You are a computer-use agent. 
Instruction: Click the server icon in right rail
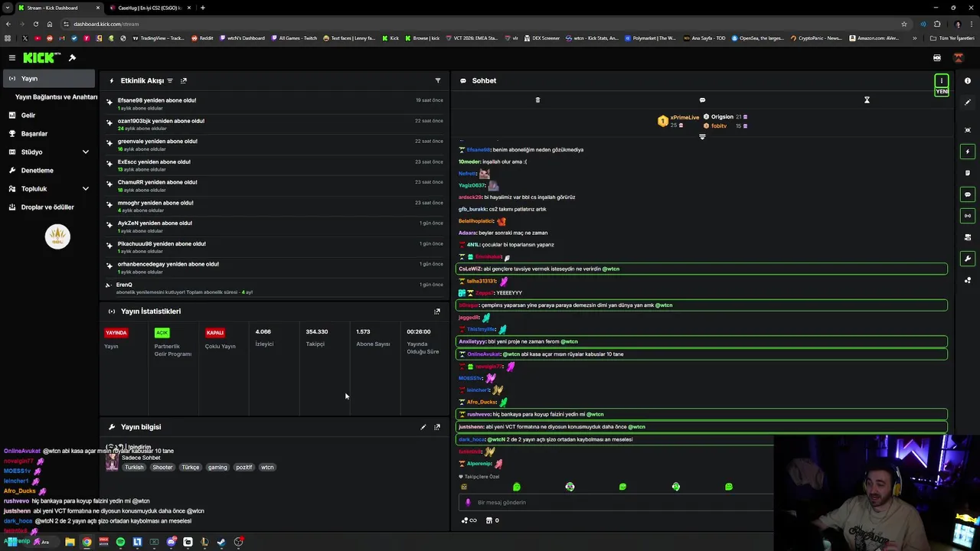968,237
